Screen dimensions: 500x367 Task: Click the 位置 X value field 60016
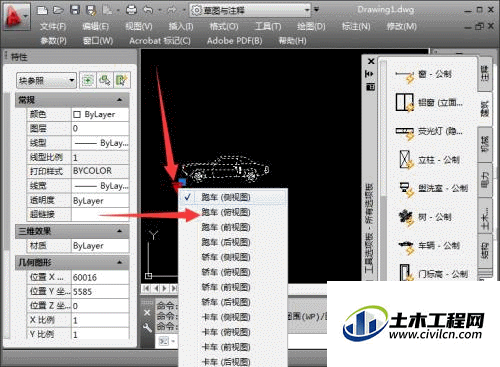click(x=100, y=277)
